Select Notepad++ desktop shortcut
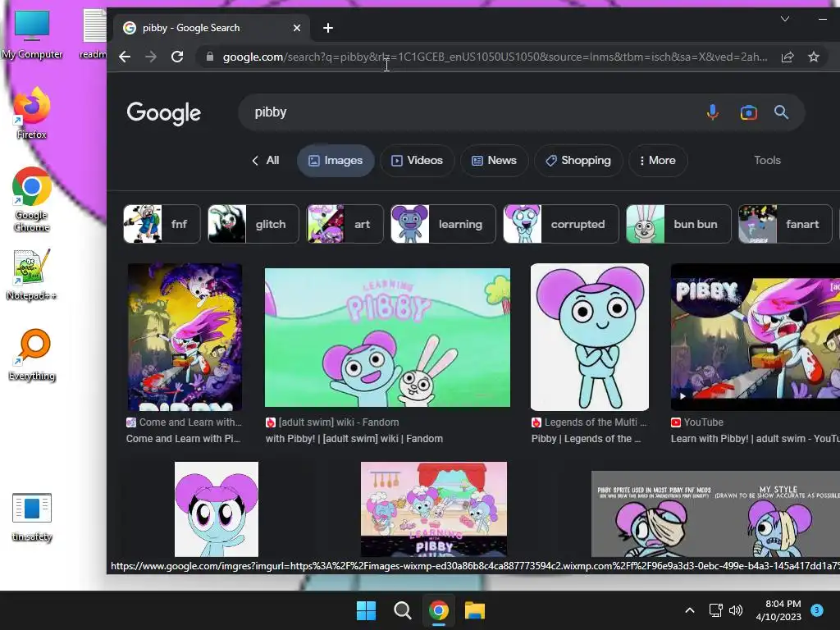840x630 pixels. click(32, 274)
